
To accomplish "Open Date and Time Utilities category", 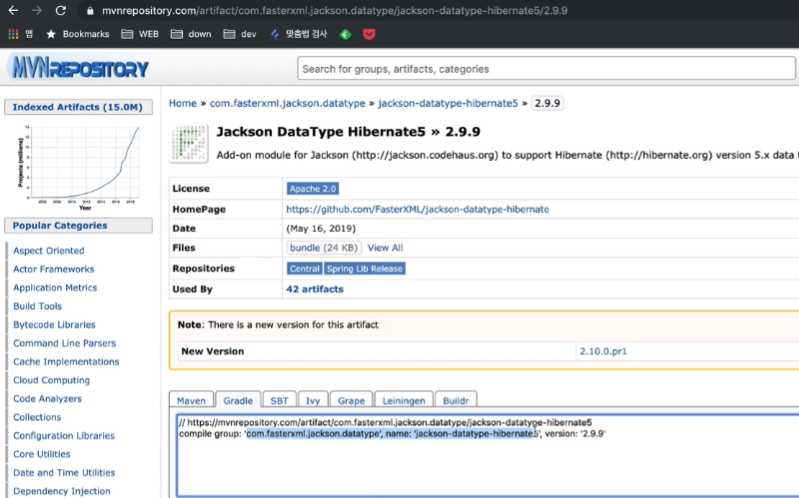I will pyautogui.click(x=64, y=473).
